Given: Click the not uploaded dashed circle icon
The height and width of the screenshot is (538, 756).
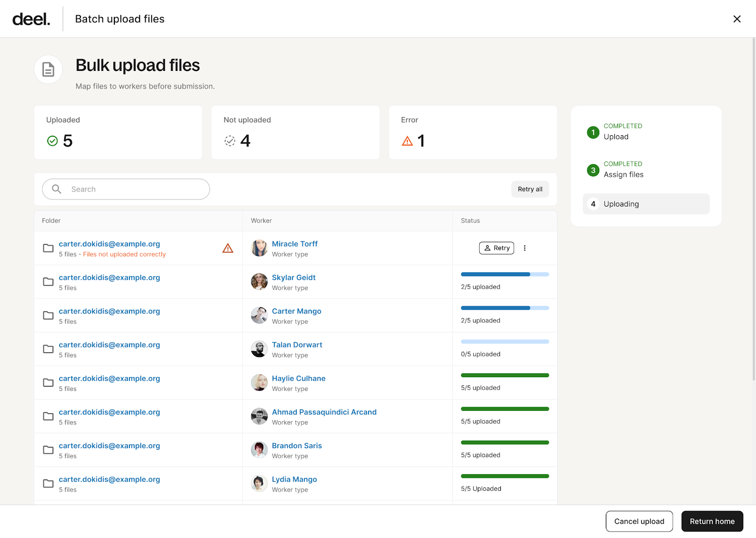Looking at the screenshot, I should (x=230, y=141).
